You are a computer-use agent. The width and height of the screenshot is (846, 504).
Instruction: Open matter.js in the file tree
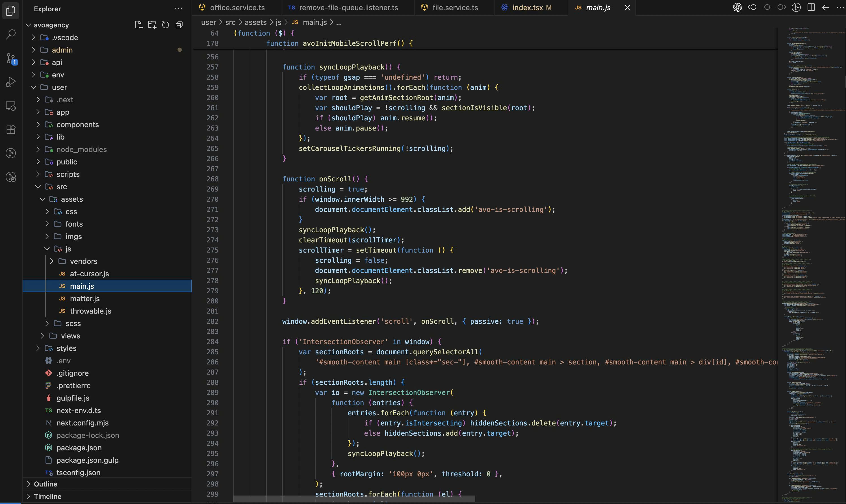(x=107, y=299)
